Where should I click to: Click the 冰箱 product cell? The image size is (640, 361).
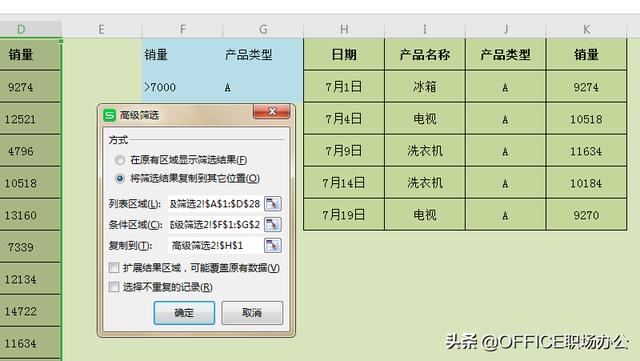click(425, 87)
